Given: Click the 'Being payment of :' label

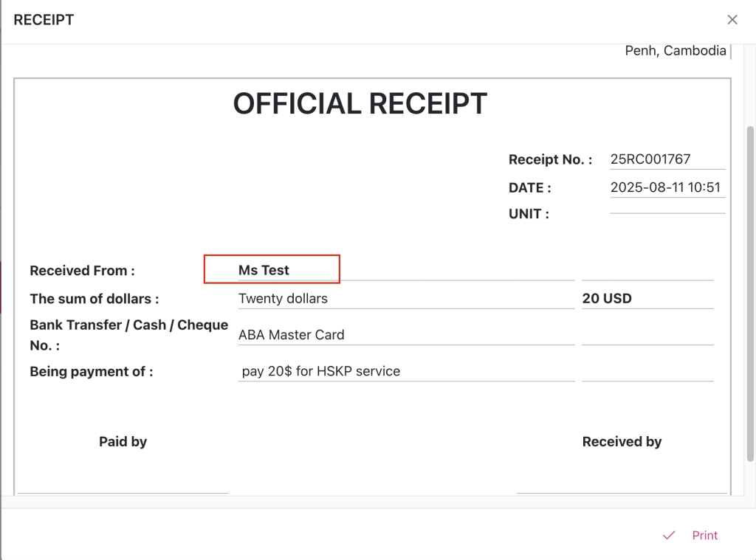Looking at the screenshot, I should [92, 372].
